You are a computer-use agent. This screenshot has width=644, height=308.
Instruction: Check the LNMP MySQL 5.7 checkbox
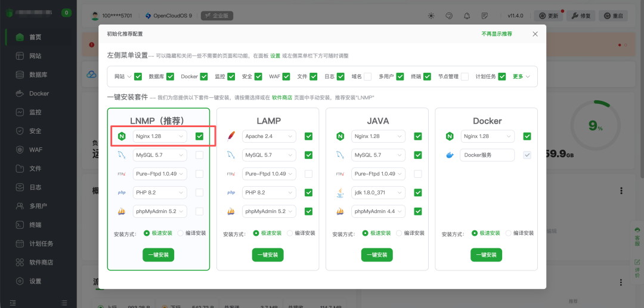pos(200,155)
